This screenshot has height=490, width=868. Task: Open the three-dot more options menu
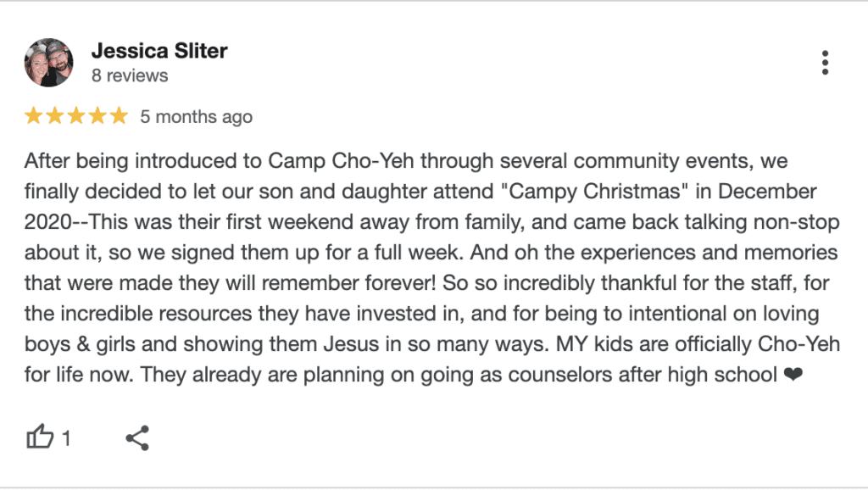pyautogui.click(x=825, y=62)
